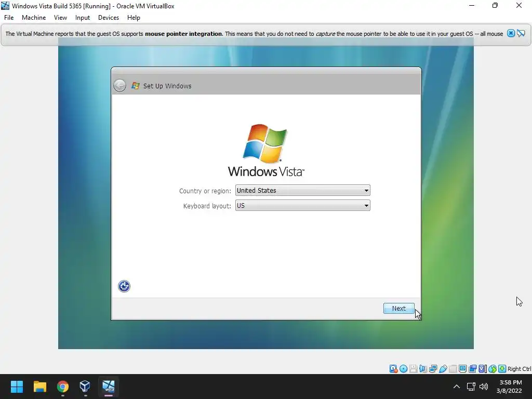Screen dimensions: 532x399
Task: Open the Keyboard layout dropdown
Action: pyautogui.click(x=303, y=206)
